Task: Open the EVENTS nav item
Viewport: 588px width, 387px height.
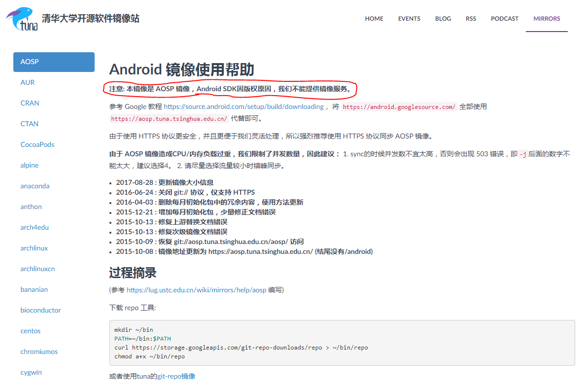Action: (409, 18)
